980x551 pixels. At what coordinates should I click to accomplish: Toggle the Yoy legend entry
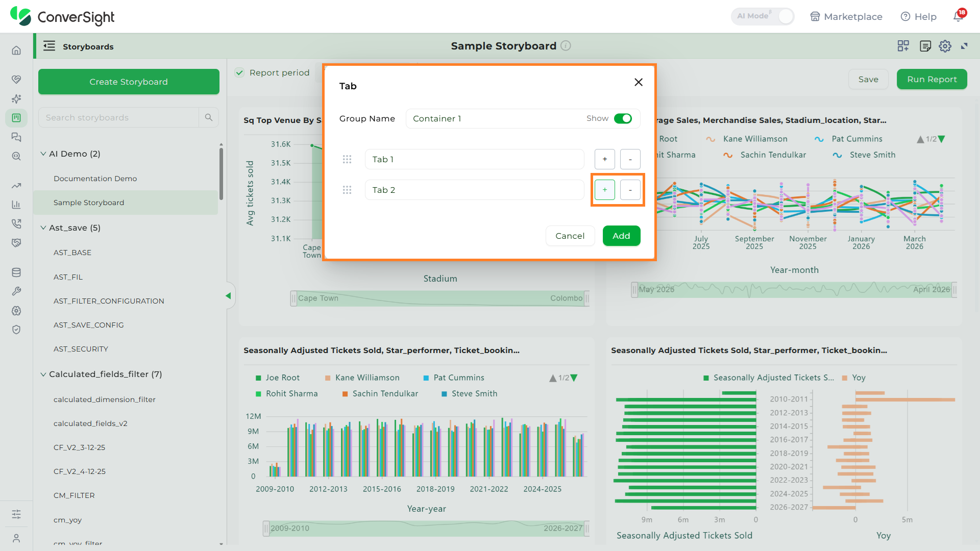pyautogui.click(x=853, y=378)
